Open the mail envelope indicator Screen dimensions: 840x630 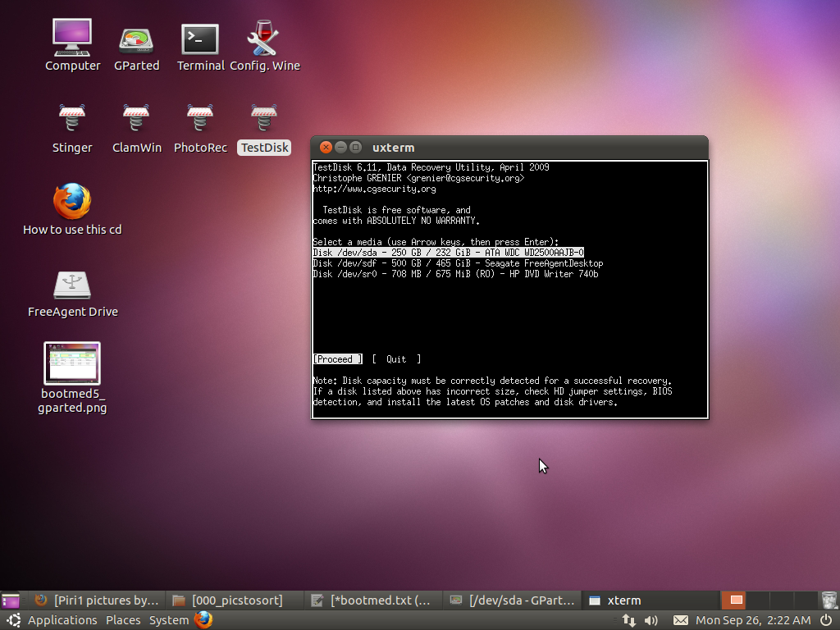[680, 620]
